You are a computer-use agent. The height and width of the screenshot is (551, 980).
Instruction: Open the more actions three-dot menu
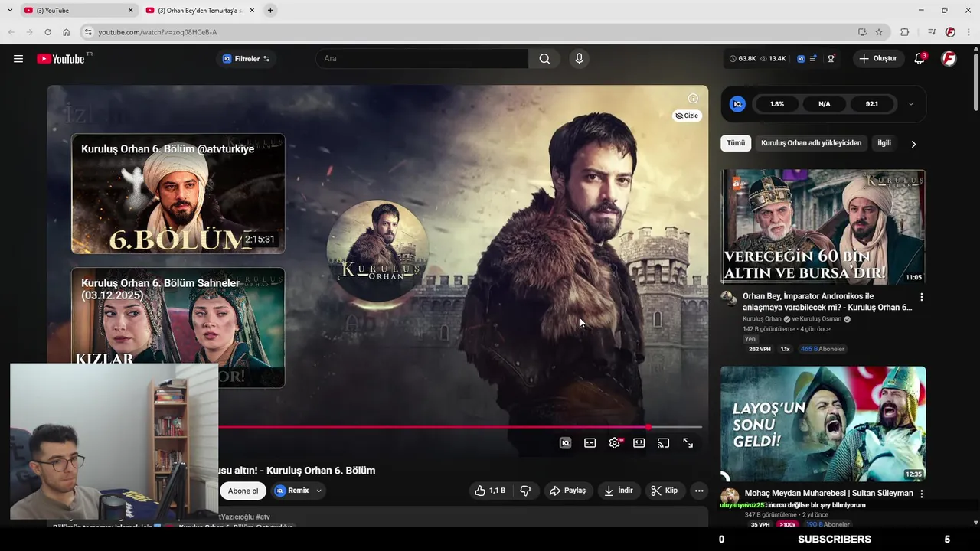(x=698, y=491)
